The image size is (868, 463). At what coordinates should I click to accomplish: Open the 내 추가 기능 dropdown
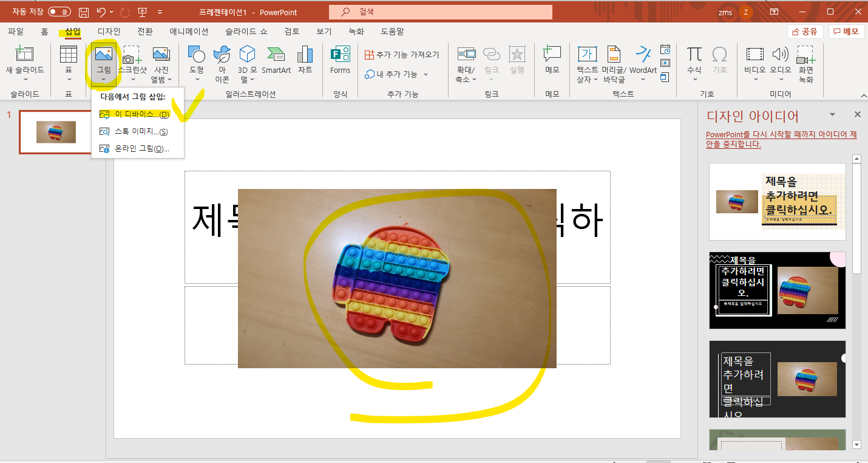point(396,74)
